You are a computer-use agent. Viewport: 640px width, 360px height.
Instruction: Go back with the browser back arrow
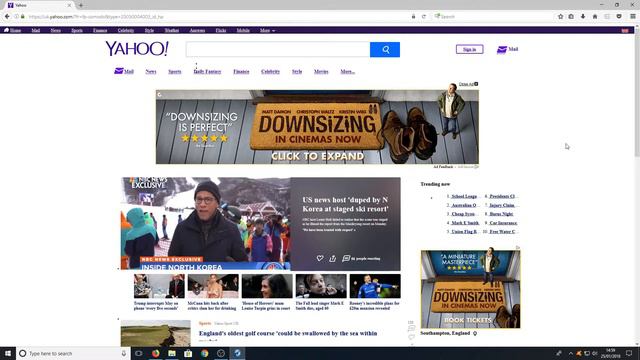[x=7, y=16]
